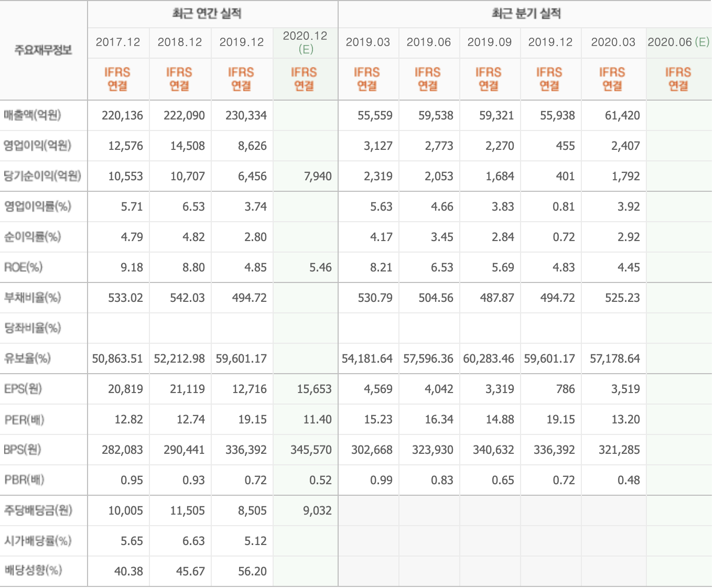The width and height of the screenshot is (714, 588).
Task: Click operating profit value 8,626
Action: [252, 146]
